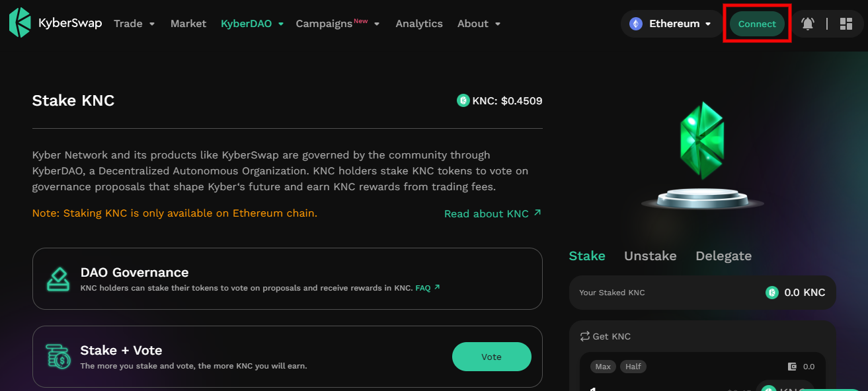Click the KNC price token icon
Viewport: 868px width, 391px height.
(x=463, y=101)
